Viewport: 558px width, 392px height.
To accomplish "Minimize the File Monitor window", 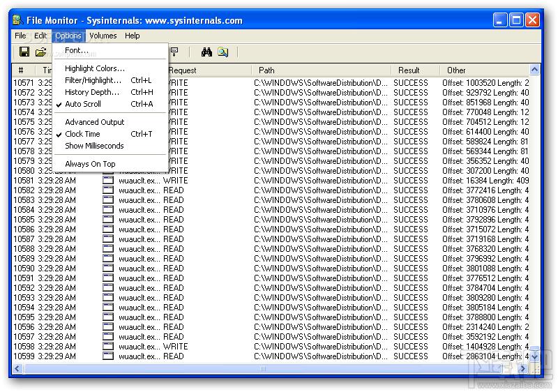I will 499,20.
